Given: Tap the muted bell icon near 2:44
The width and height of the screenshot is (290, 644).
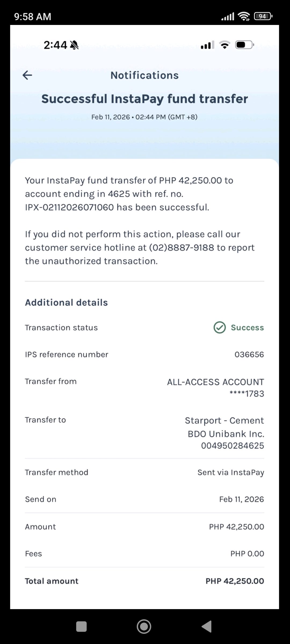Looking at the screenshot, I should tap(74, 45).
